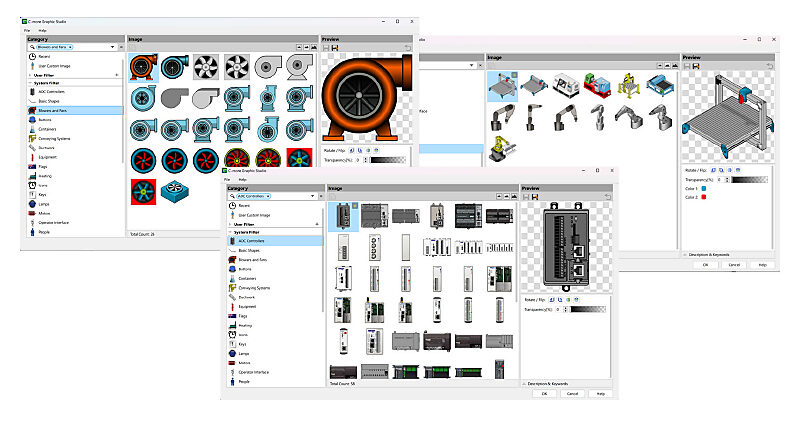Screen dimensions: 800x427
Task: Select Lamps category in ADC Controllers window
Action: [x=275, y=354]
